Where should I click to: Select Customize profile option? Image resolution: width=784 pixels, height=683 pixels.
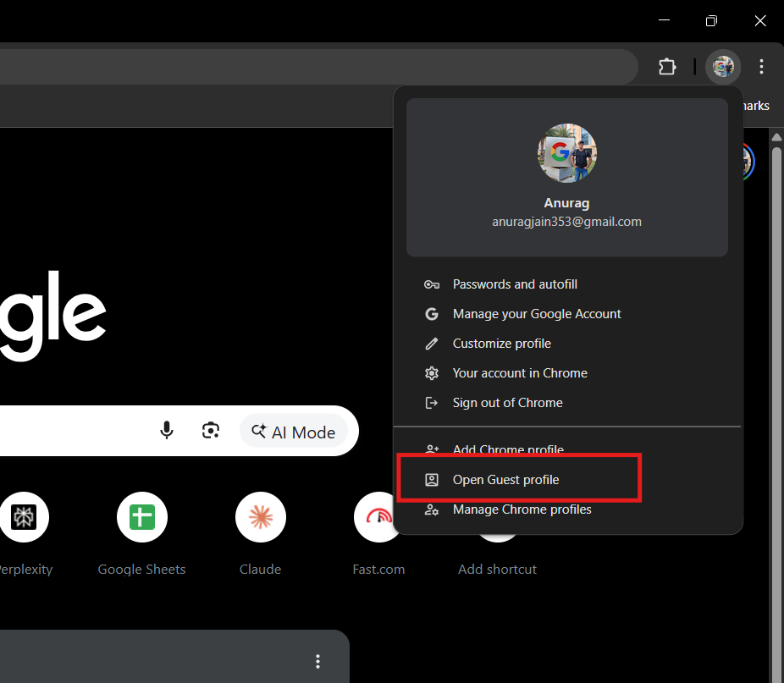501,344
